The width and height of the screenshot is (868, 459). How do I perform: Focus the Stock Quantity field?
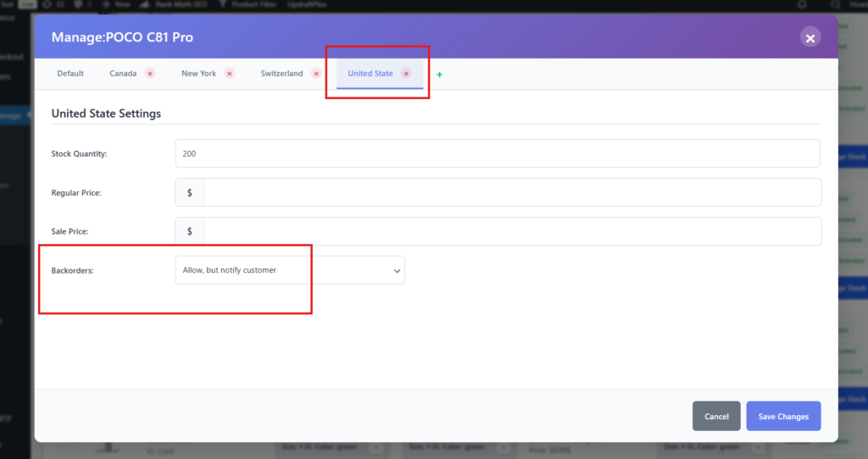[497, 153]
